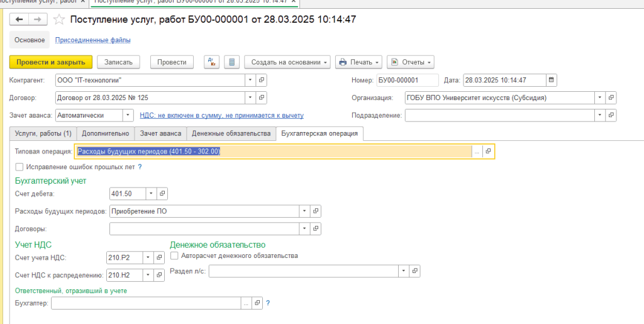Expand the Зачет аванса dropdown

(128, 115)
